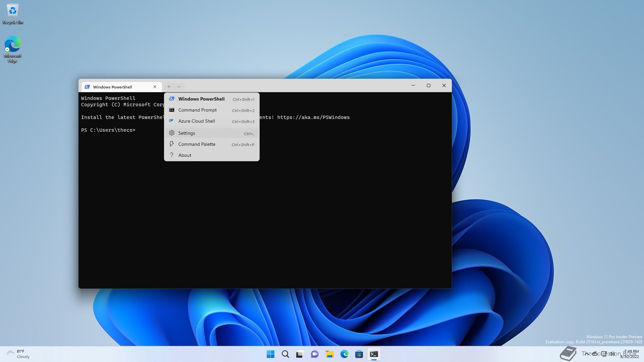
Task: Collapse the profile dropdown chevron
Action: [x=179, y=87]
